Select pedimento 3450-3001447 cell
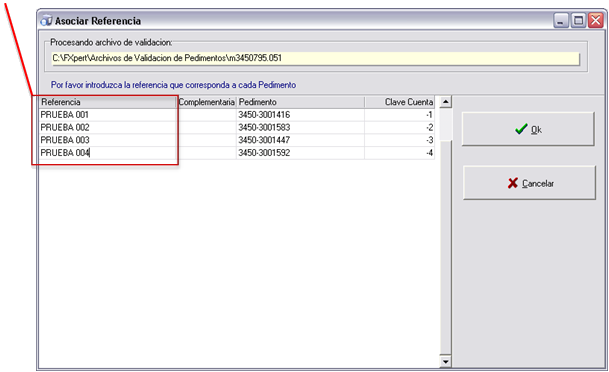 tap(300, 140)
